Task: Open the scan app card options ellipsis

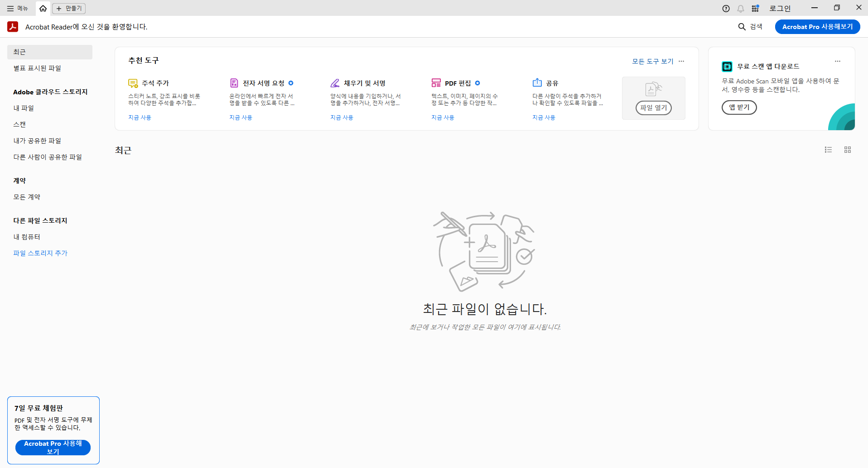Action: pos(838,61)
